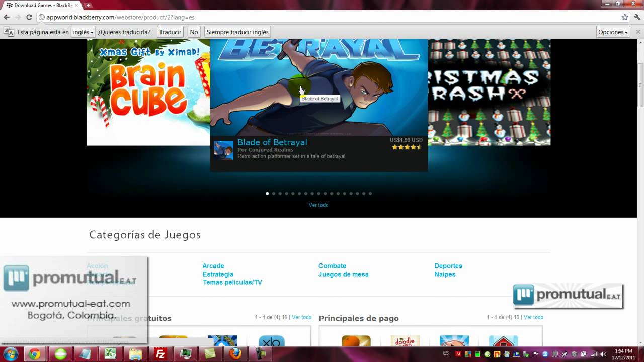The image size is (644, 362).
Task: Click the No button in the translate bar
Action: 194,32
